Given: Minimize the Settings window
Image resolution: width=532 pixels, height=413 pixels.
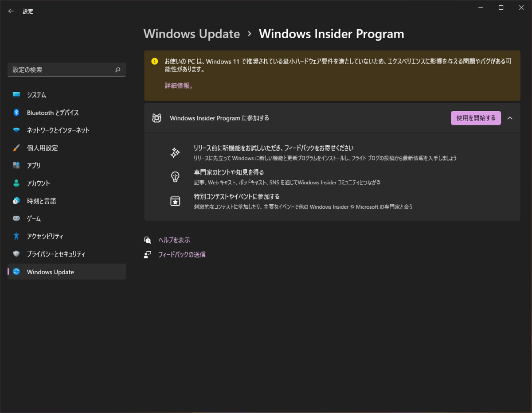Looking at the screenshot, I should tap(481, 8).
